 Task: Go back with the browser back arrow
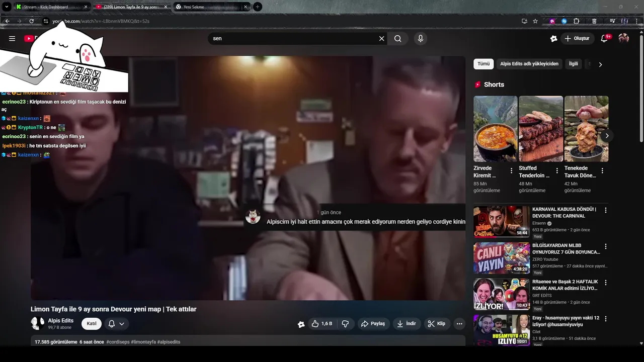[x=7, y=21]
